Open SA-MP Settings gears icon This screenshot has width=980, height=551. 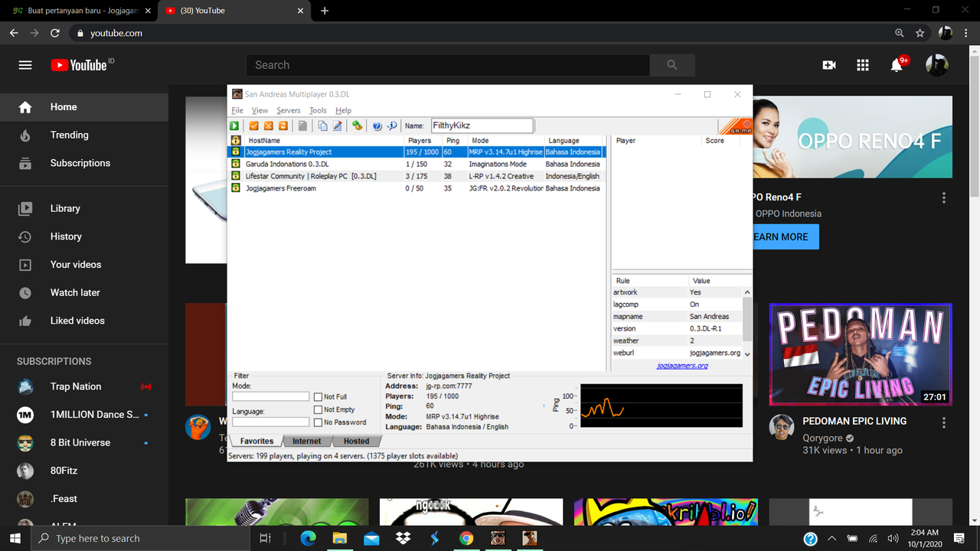357,126
